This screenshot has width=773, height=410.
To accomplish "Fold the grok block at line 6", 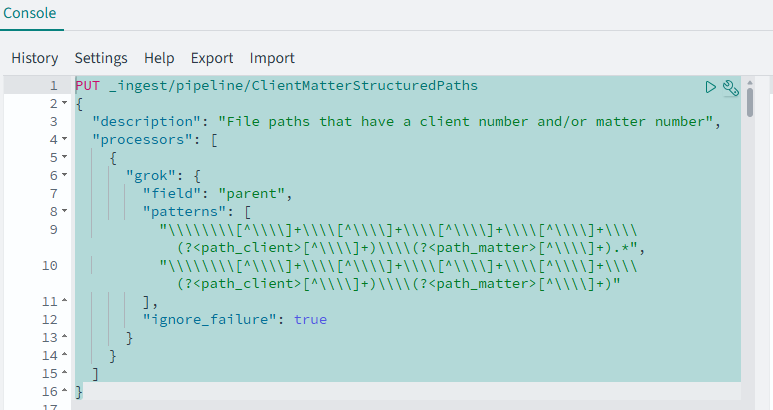I will tap(64, 175).
